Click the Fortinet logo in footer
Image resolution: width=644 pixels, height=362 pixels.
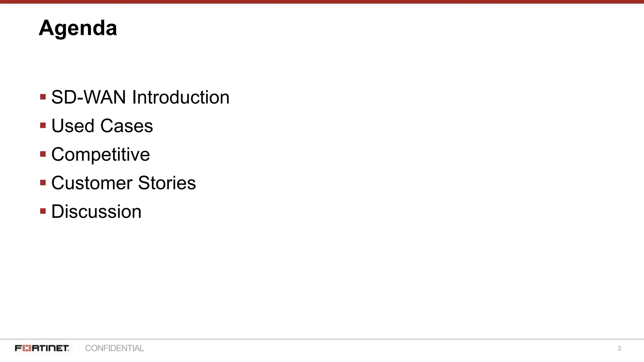click(42, 348)
